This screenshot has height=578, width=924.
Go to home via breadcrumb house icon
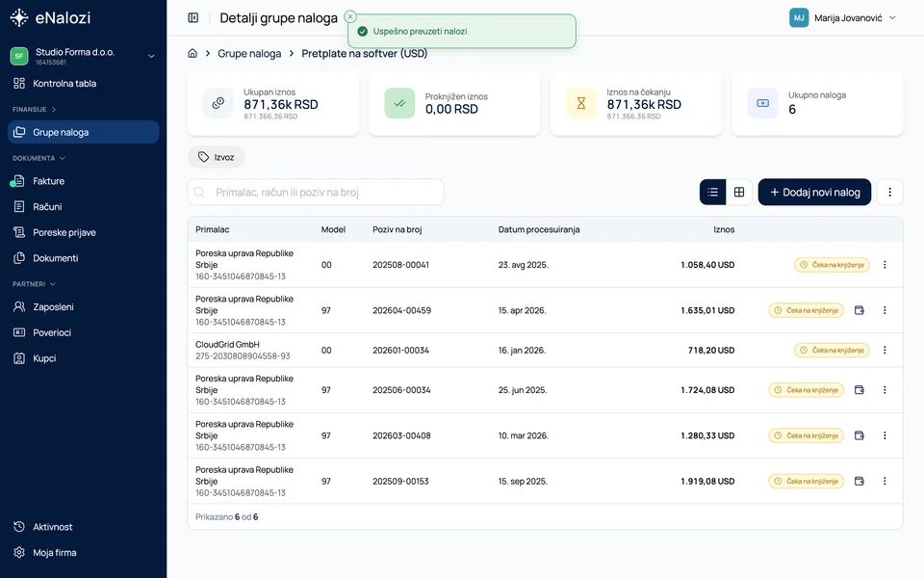pos(192,53)
